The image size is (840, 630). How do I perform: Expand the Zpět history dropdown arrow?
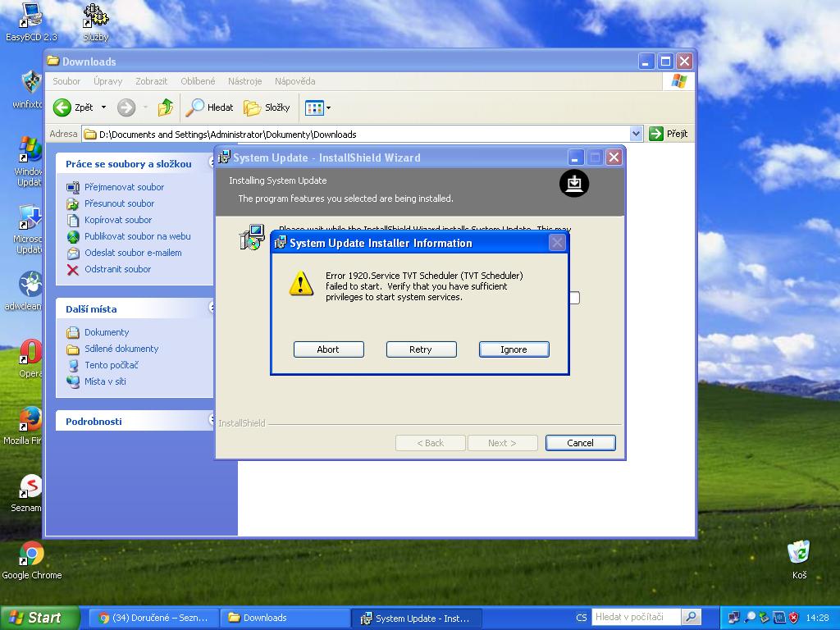[103, 107]
